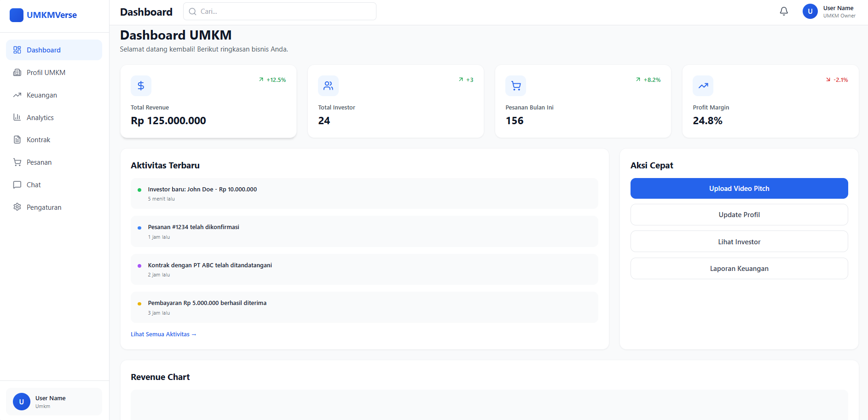Select the 'Investor baru: John Doe' activity
This screenshot has width=868, height=420.
(365, 194)
